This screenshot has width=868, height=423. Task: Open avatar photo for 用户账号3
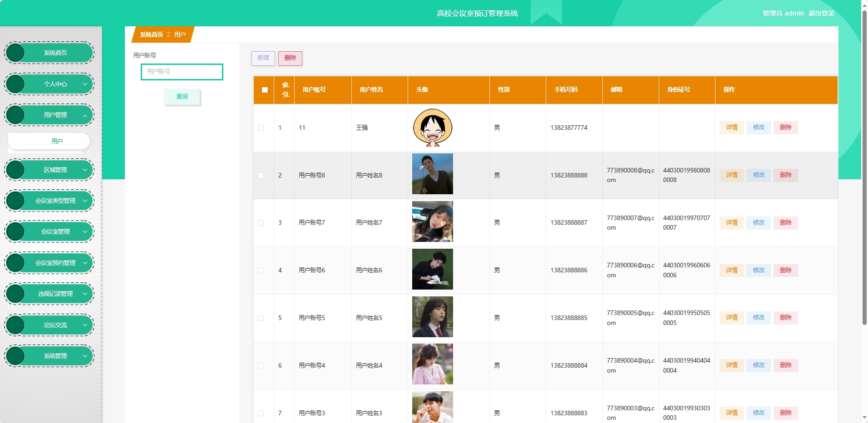(x=433, y=407)
